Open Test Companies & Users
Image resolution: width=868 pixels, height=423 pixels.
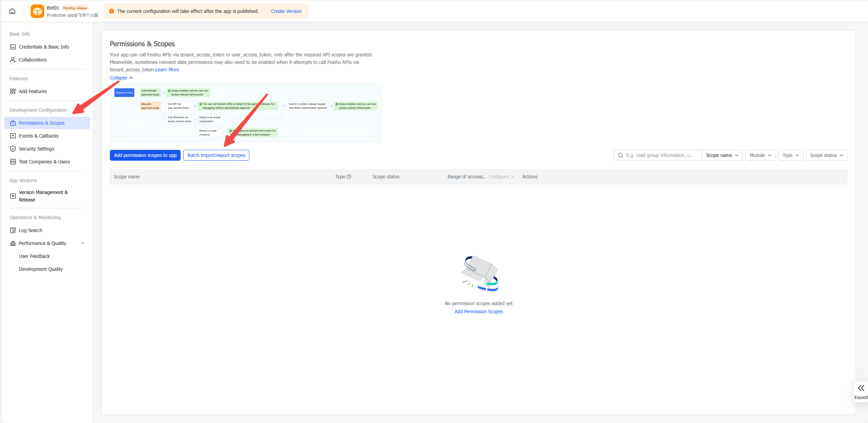point(47,162)
